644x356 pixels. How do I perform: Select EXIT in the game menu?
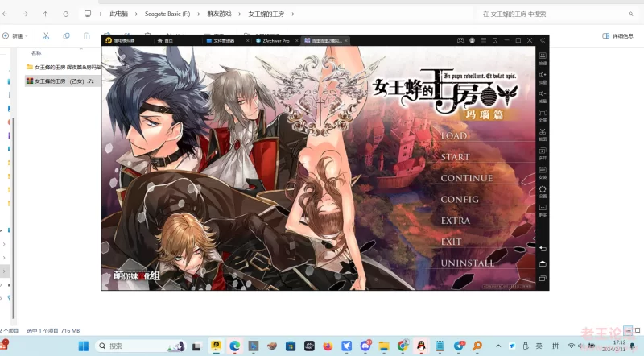point(451,242)
